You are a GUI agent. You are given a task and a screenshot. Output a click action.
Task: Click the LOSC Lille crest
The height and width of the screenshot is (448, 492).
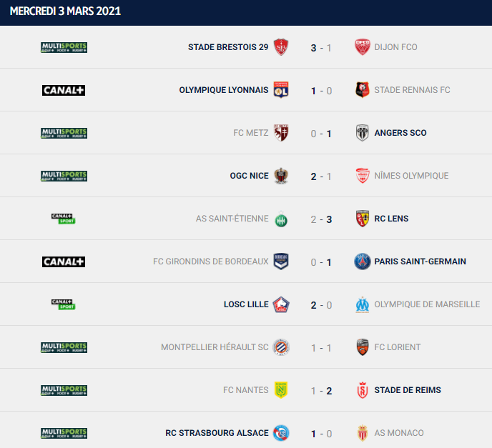click(281, 304)
